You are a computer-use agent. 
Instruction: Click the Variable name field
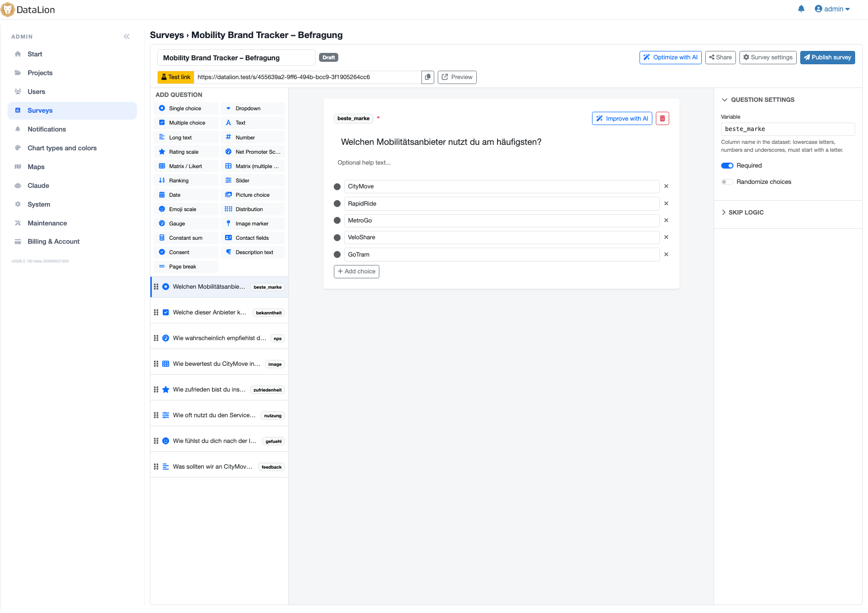787,129
